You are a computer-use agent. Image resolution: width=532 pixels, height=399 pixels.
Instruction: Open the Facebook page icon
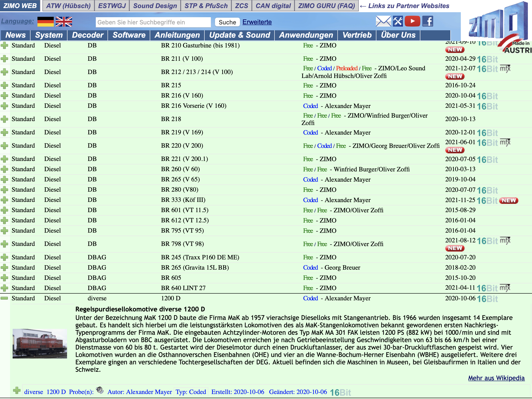point(428,21)
